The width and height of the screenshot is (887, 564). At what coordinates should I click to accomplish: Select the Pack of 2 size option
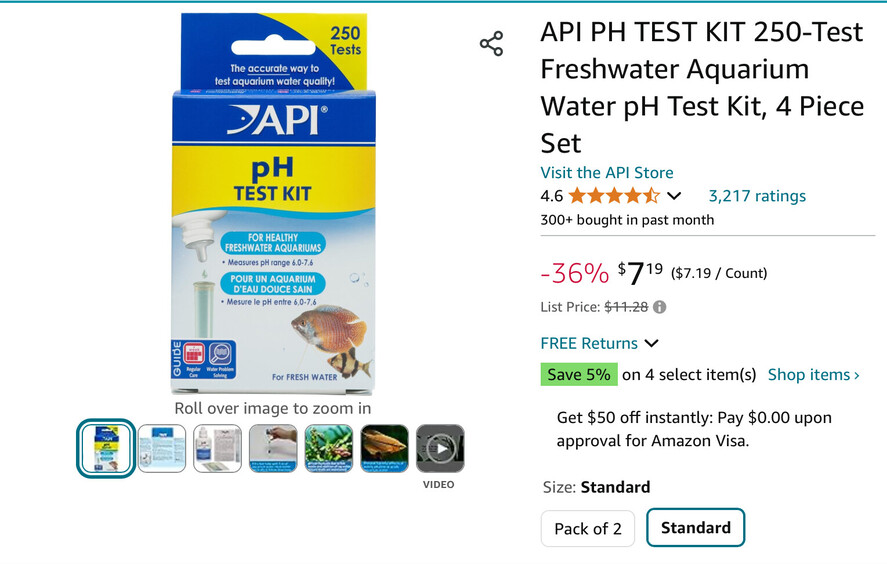coord(588,528)
